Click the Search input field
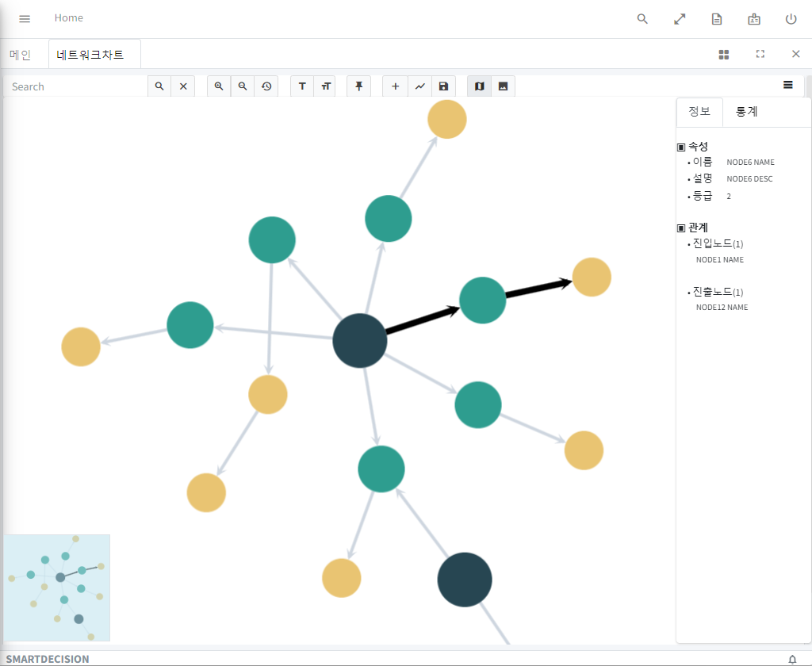The height and width of the screenshot is (666, 812). (x=77, y=86)
